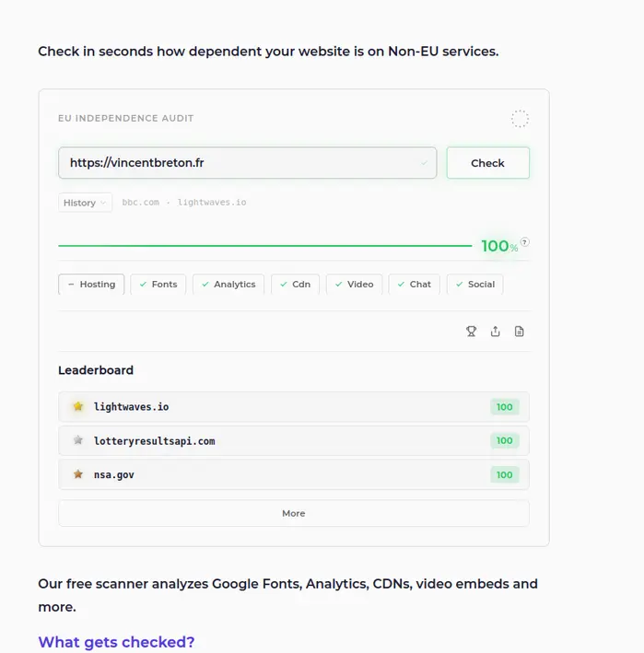This screenshot has width=644, height=653.
Task: Open the report document icon
Action: (x=519, y=332)
